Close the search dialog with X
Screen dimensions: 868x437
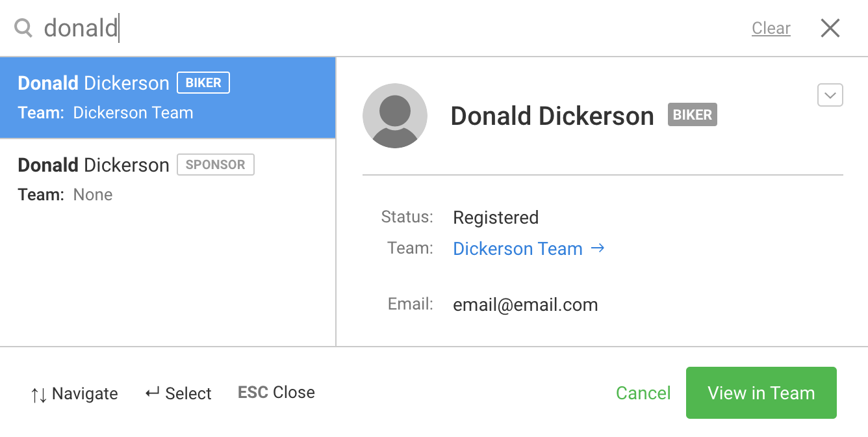pyautogui.click(x=830, y=28)
